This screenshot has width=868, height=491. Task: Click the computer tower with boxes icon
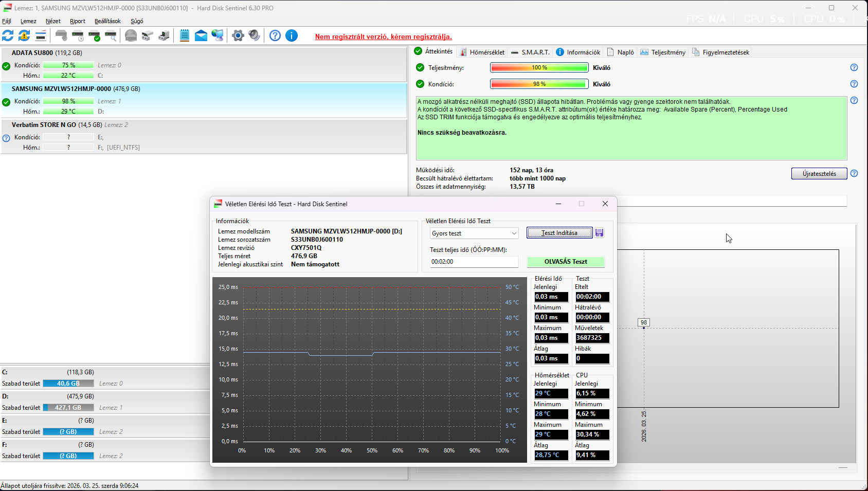tap(164, 35)
